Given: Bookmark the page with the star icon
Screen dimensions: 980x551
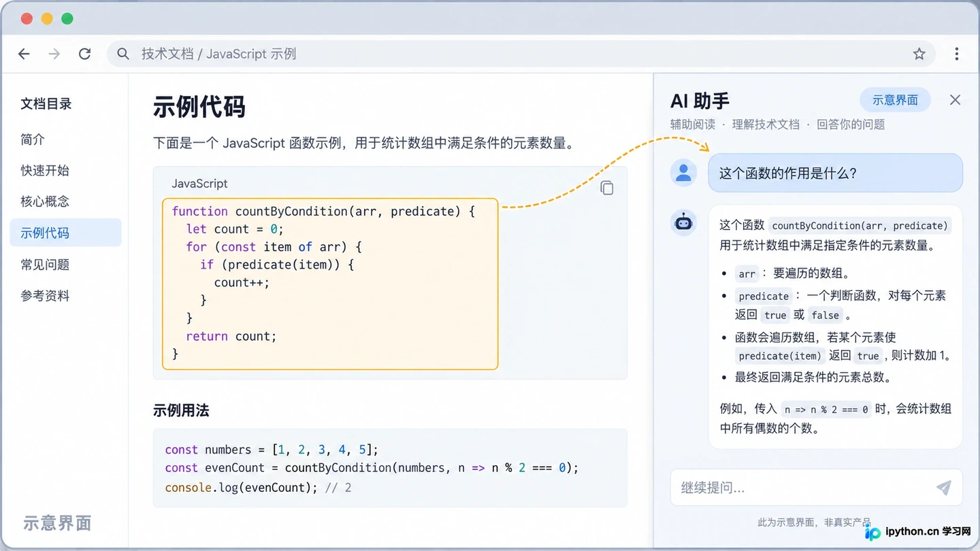Looking at the screenshot, I should tap(919, 54).
